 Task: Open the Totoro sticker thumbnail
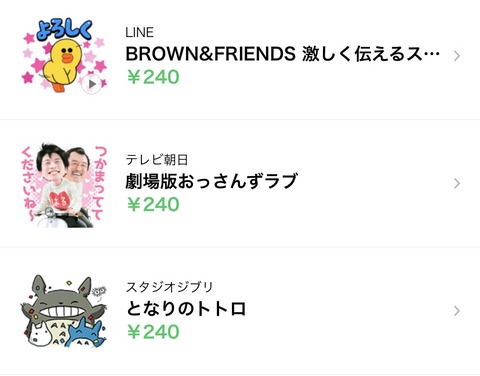pyautogui.click(x=64, y=312)
